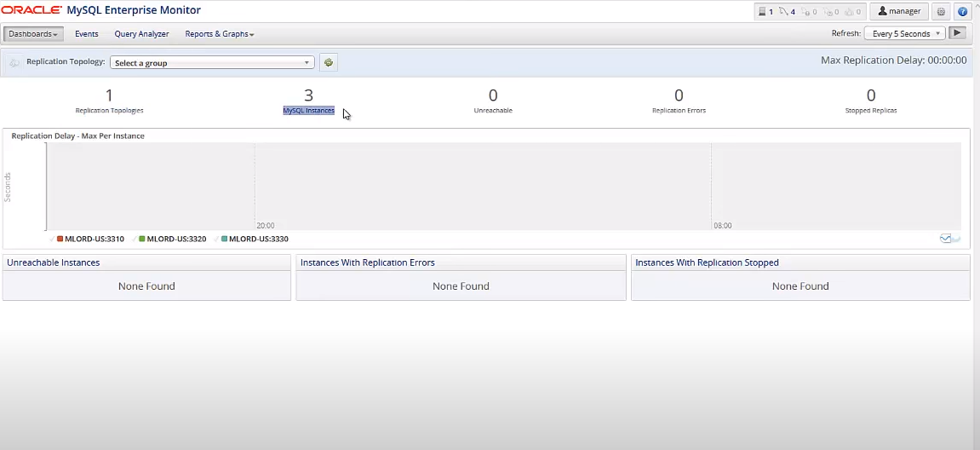Click the Replication Errors count summary
The width and height of the screenshot is (980, 450).
(679, 101)
